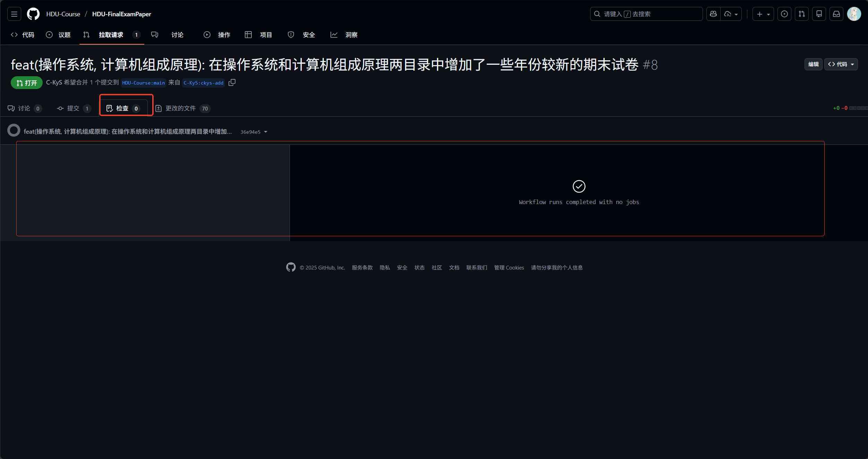Open the HDU-Course:main branch link
The image size is (868, 459).
(143, 83)
